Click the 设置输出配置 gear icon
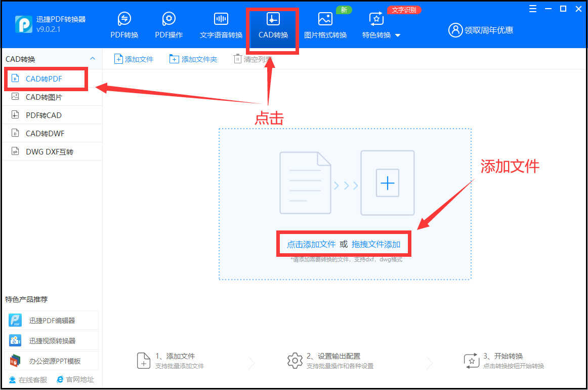This screenshot has height=390, width=588. [295, 361]
